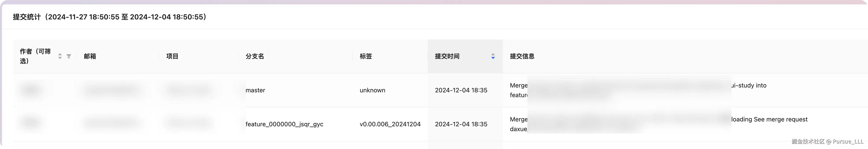Click the 提交信息 column header
The height and width of the screenshot is (149, 868).
click(x=522, y=56)
